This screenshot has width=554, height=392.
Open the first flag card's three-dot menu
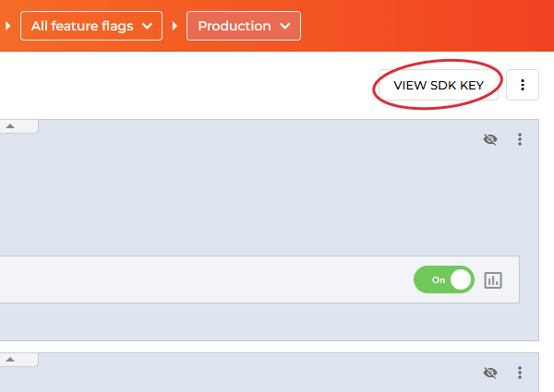[x=520, y=139]
